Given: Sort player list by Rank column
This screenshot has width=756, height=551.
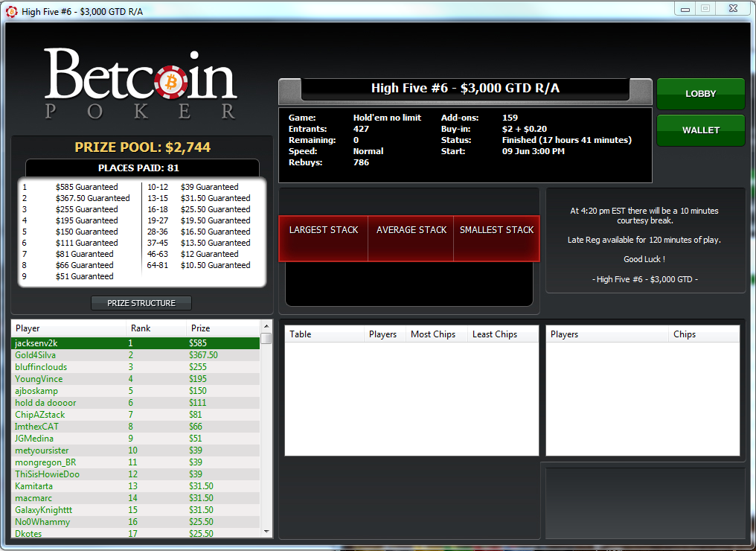Looking at the screenshot, I should tap(156, 328).
